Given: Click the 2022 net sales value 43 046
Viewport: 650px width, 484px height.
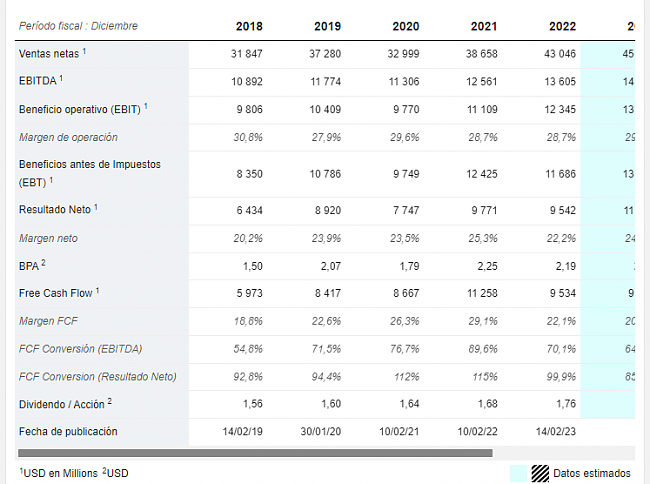Looking at the screenshot, I should pos(560,54).
